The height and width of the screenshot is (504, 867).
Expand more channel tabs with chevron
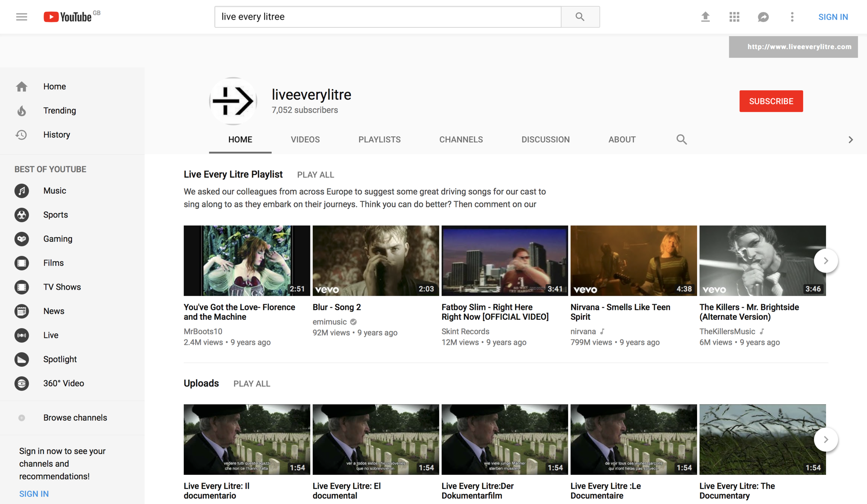[x=851, y=140]
